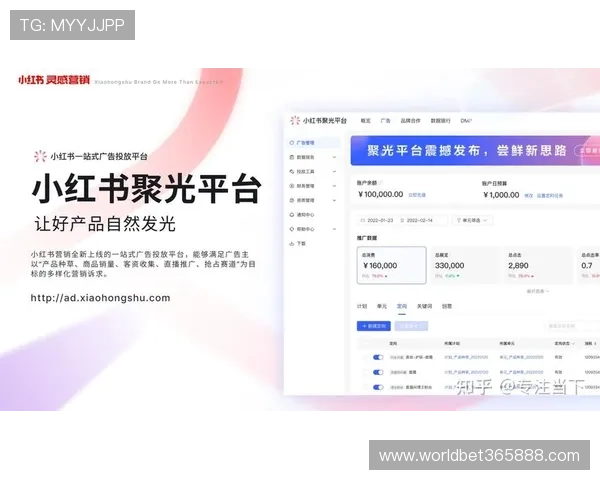Click the 下载 download icon in the sidebar

(x=292, y=243)
